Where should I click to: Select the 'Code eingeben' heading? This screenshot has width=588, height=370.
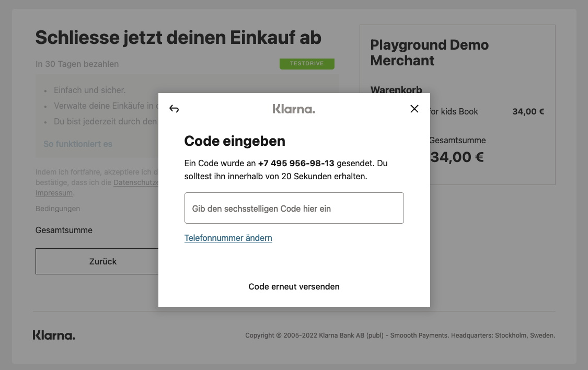[x=235, y=141]
